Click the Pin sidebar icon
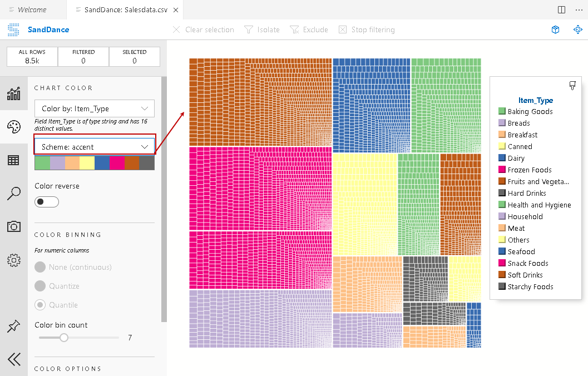 14,326
